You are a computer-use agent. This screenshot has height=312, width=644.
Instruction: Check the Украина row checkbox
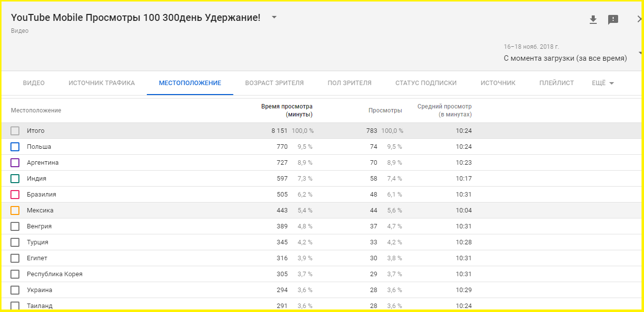(x=15, y=290)
